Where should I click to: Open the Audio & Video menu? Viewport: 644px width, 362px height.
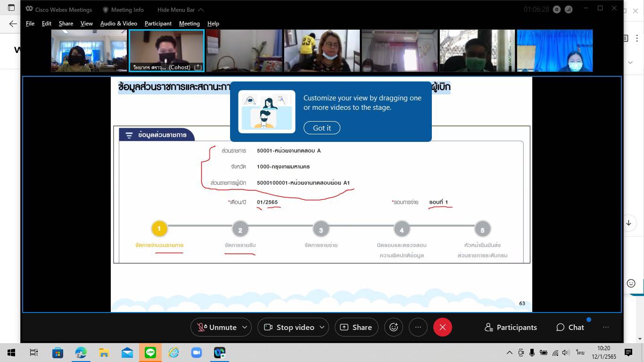[x=118, y=24]
